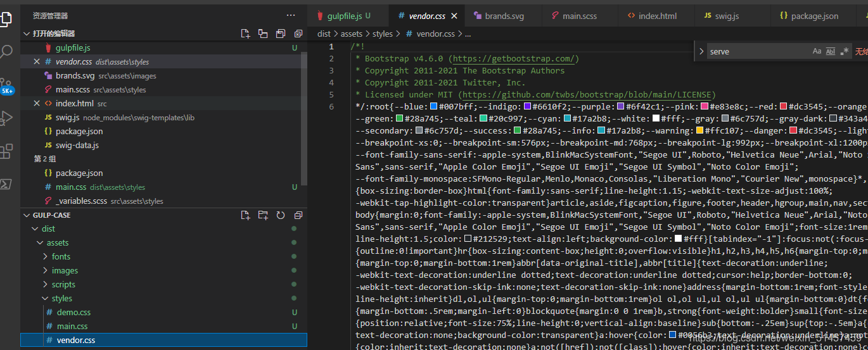Collapse the GULP-CASE section header
This screenshot has height=350, width=868.
tap(26, 215)
